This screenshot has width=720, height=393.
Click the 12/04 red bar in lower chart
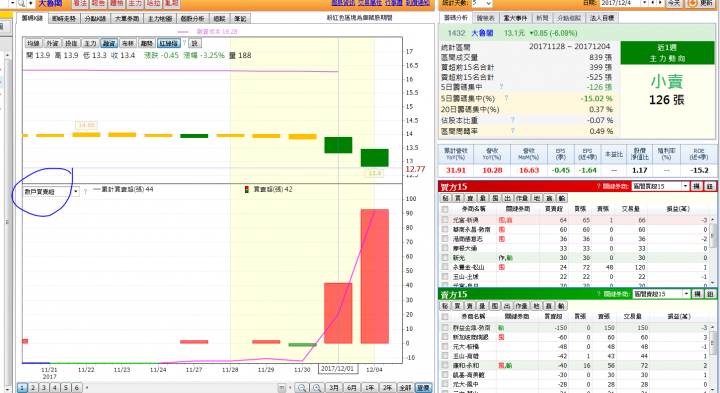375,276
